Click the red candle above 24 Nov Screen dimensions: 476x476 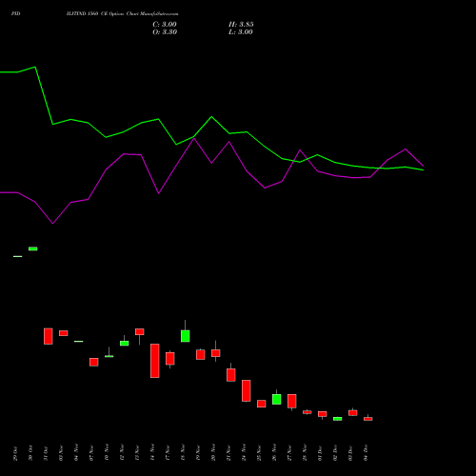tap(247, 390)
